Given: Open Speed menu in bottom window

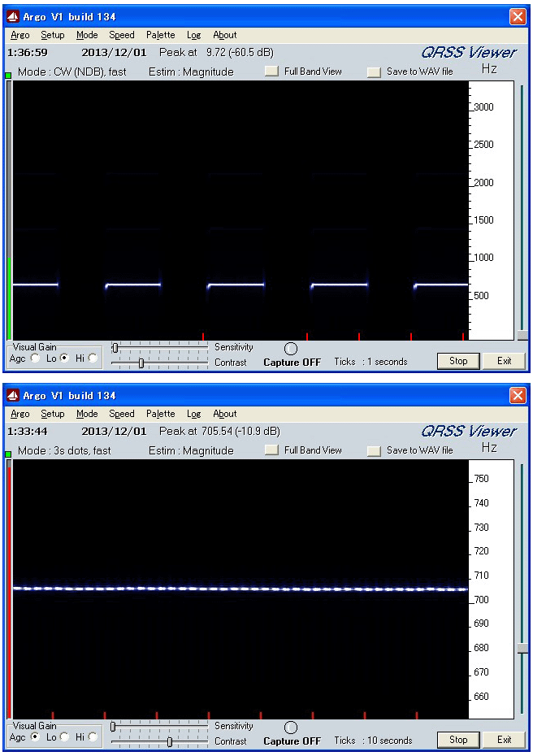Looking at the screenshot, I should click(x=121, y=414).
